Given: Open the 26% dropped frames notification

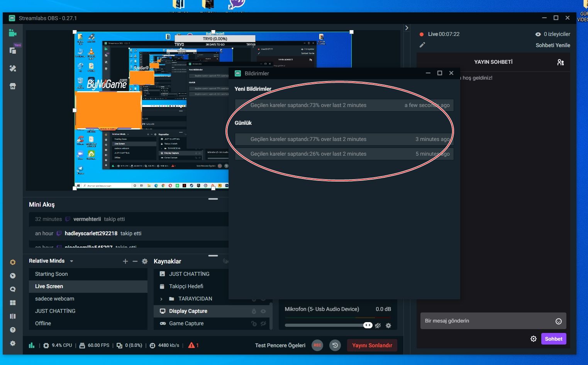Looking at the screenshot, I should tap(344, 154).
